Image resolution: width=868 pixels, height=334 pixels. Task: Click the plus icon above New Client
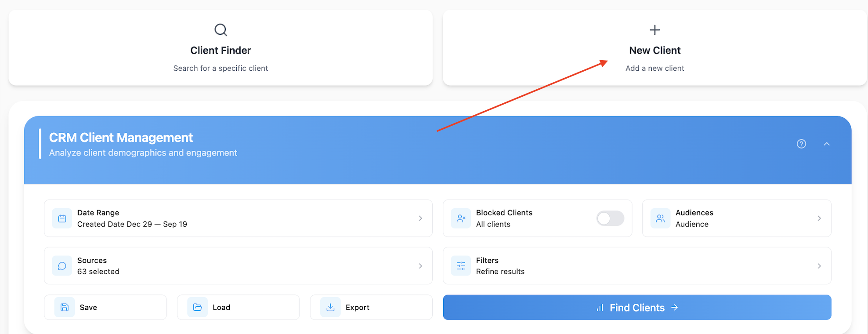[x=655, y=30]
